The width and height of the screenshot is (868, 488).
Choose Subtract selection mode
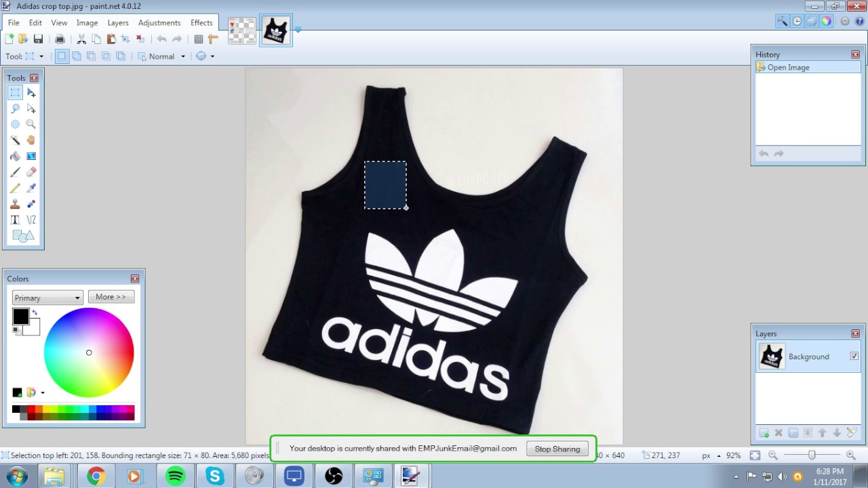coord(91,56)
